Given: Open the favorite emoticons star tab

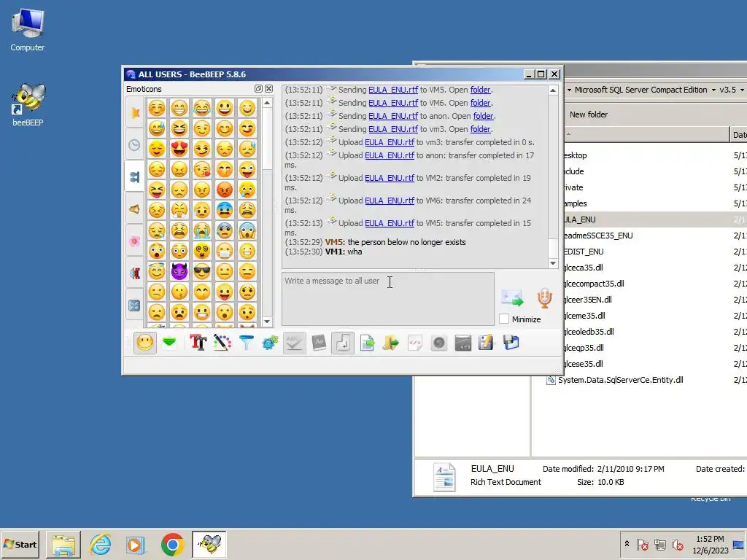Looking at the screenshot, I should 135,112.
